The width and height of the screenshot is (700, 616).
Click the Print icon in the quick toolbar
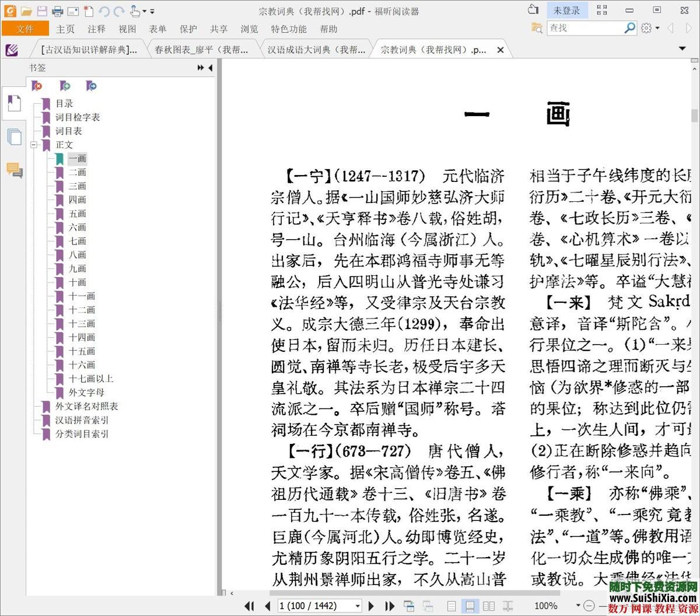point(57,10)
